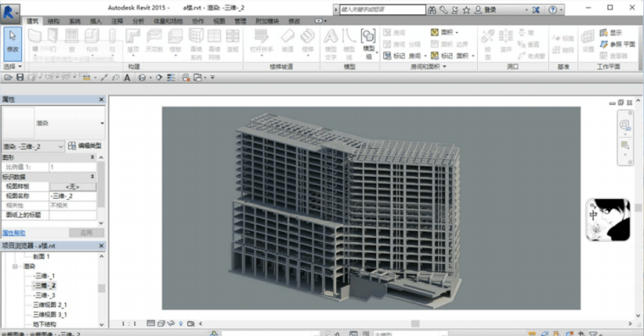Select the Modify arrow tool
644x336 pixels.
[13, 42]
